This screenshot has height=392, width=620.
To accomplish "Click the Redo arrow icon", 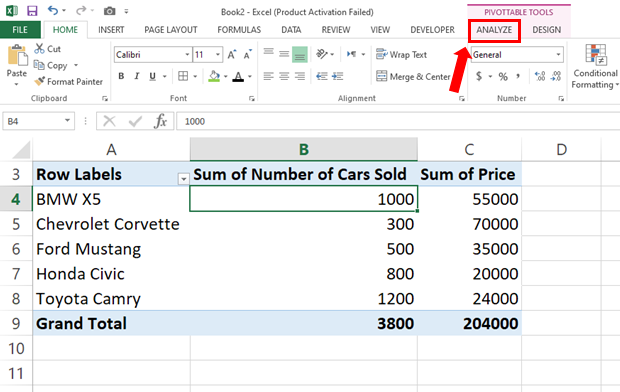I will pos(81,10).
